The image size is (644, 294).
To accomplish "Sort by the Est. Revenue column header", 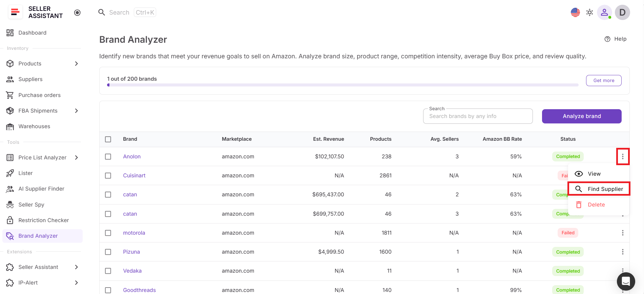I will click(x=329, y=139).
